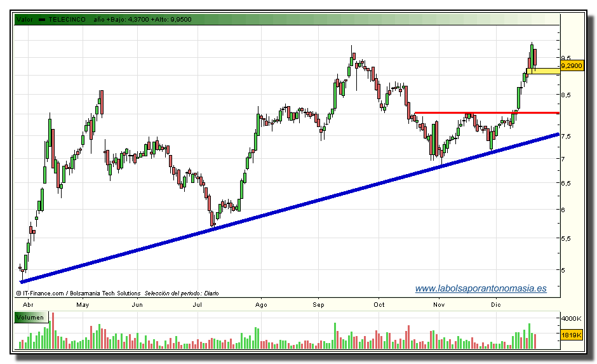The image size is (597, 364).
Task: Click the Dic month label on time axis
Action: pos(497,305)
